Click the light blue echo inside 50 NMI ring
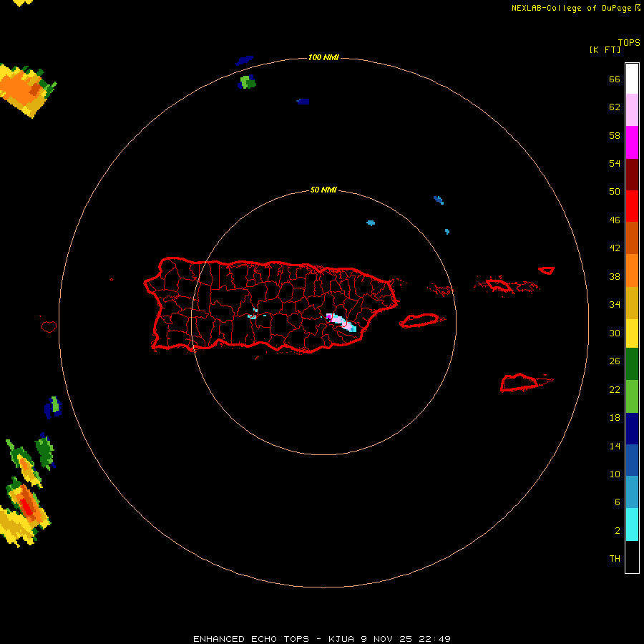 371,223
